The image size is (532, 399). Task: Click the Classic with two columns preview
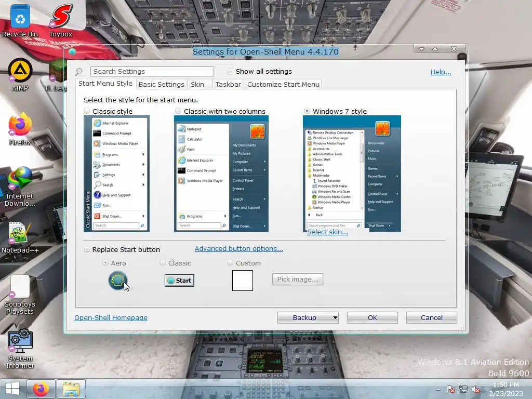click(x=221, y=174)
